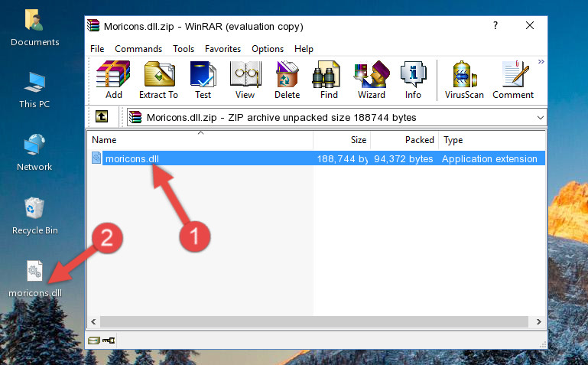Expand the archive path dropdown

pyautogui.click(x=540, y=118)
